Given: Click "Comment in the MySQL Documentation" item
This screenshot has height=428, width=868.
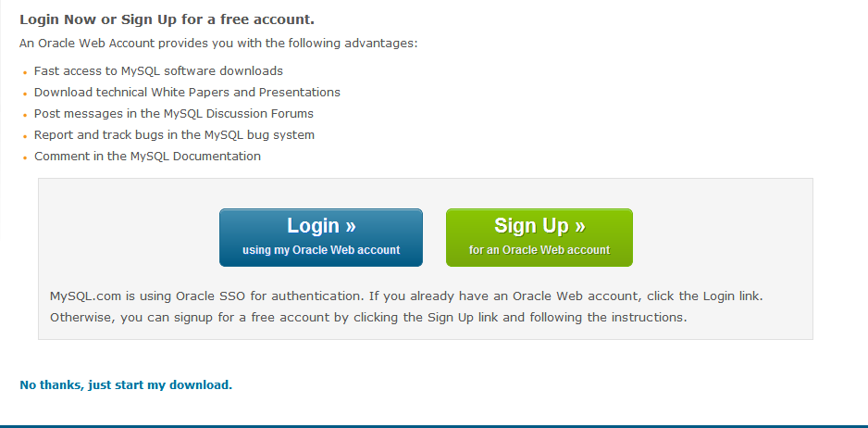Looking at the screenshot, I should [x=147, y=157].
